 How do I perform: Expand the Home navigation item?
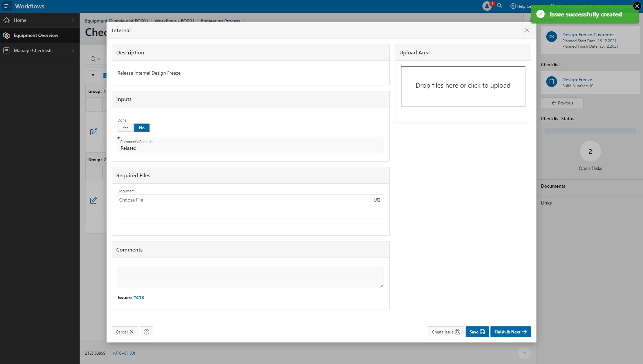click(73, 20)
